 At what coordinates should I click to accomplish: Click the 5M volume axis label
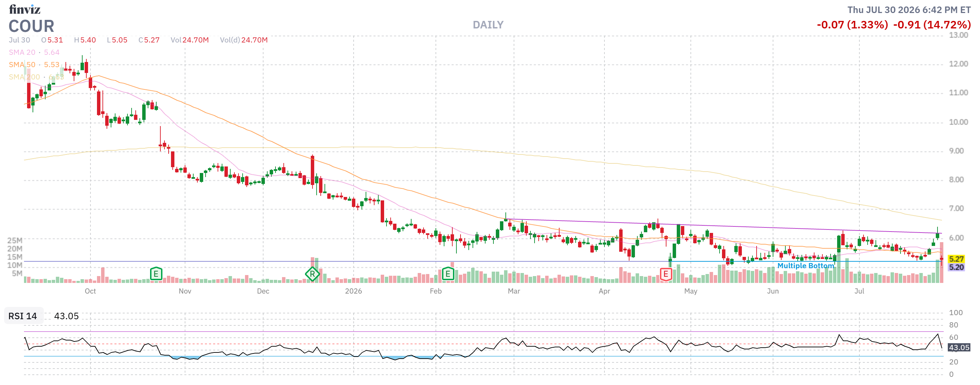point(17,273)
